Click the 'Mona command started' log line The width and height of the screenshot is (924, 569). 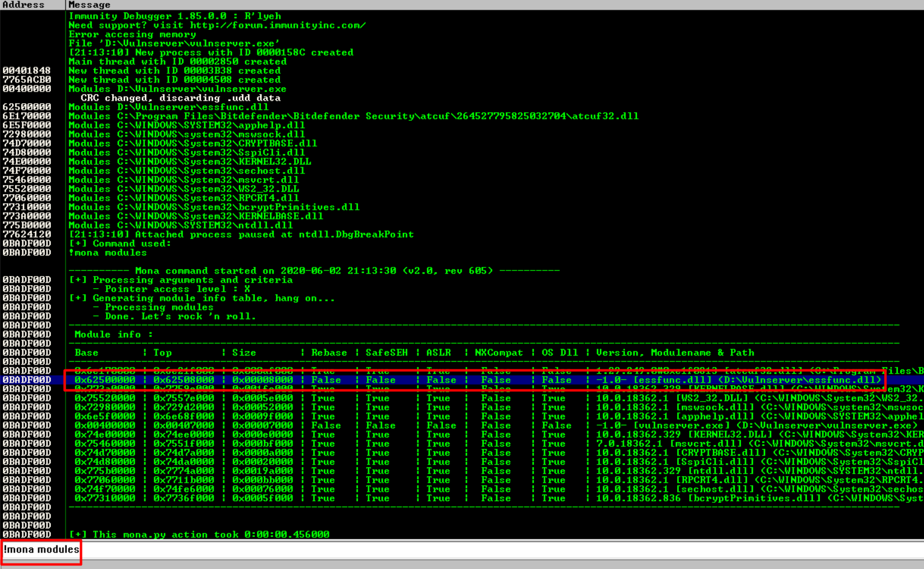pos(314,271)
